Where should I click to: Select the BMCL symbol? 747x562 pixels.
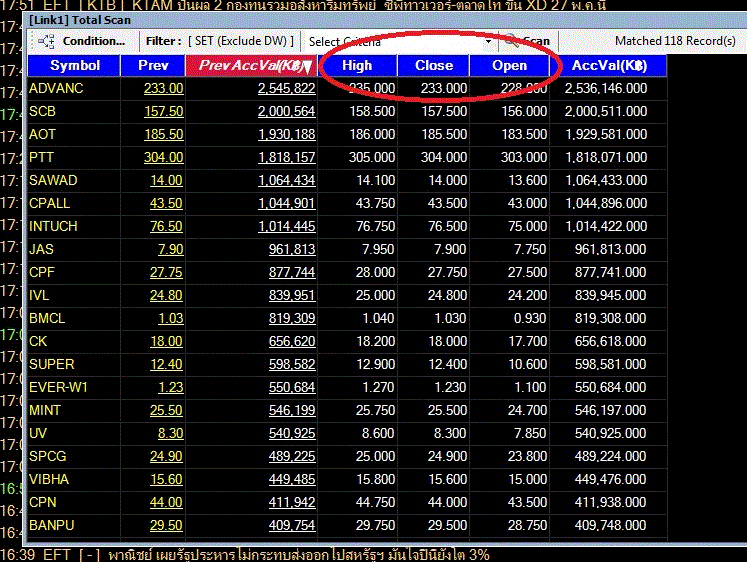point(47,318)
